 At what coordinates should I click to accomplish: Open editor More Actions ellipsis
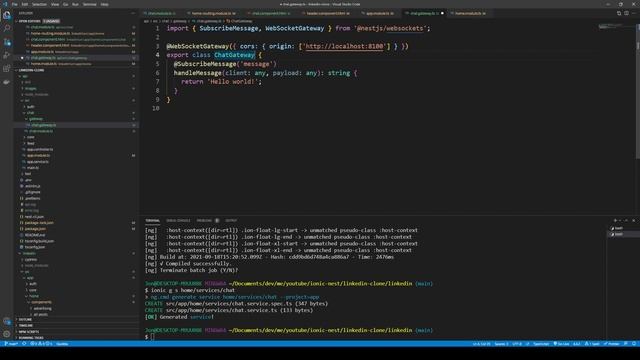tap(634, 13)
